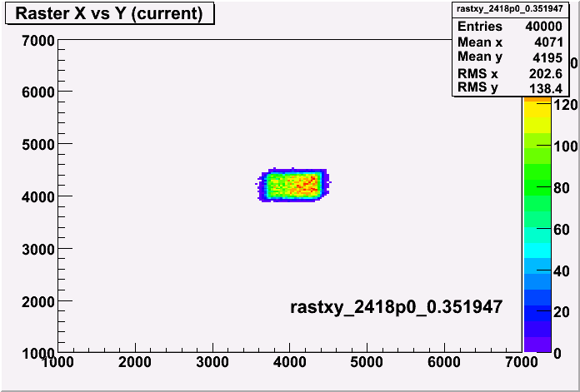The image size is (580, 392).
Task: Click the Entries 40000 row in stats box
Action: (x=510, y=27)
